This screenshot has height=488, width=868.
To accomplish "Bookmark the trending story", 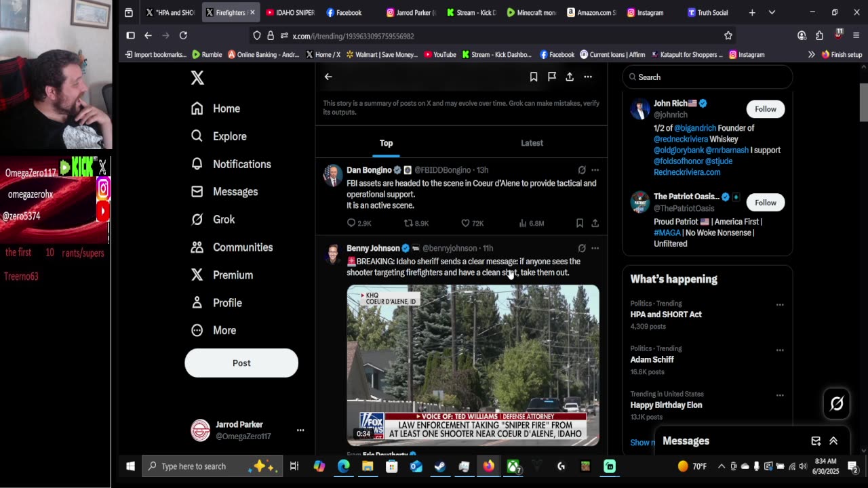I will pyautogui.click(x=534, y=77).
